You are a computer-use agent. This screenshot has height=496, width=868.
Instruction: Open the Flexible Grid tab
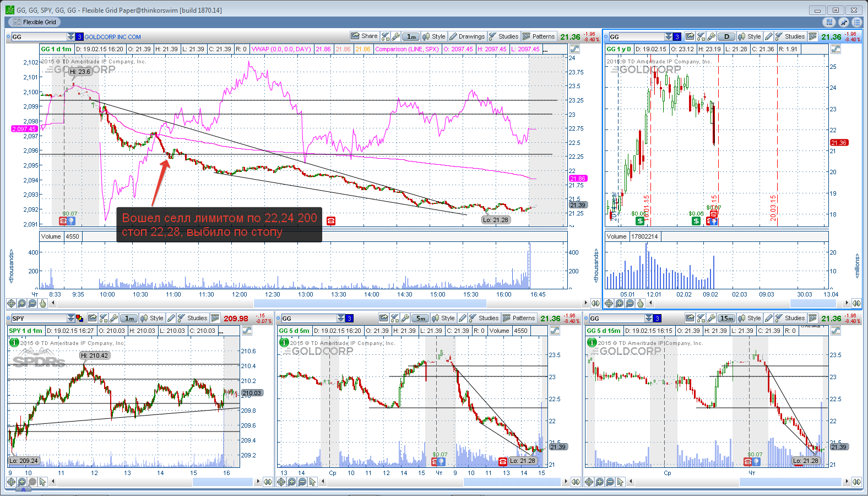click(34, 22)
